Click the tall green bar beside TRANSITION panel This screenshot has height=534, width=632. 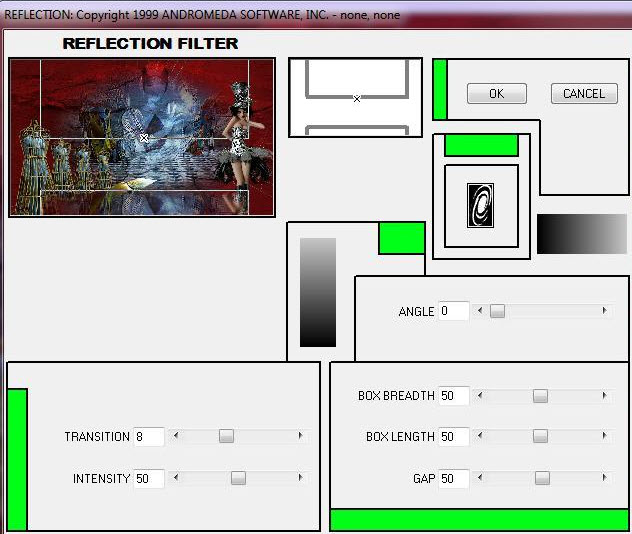tap(17, 460)
